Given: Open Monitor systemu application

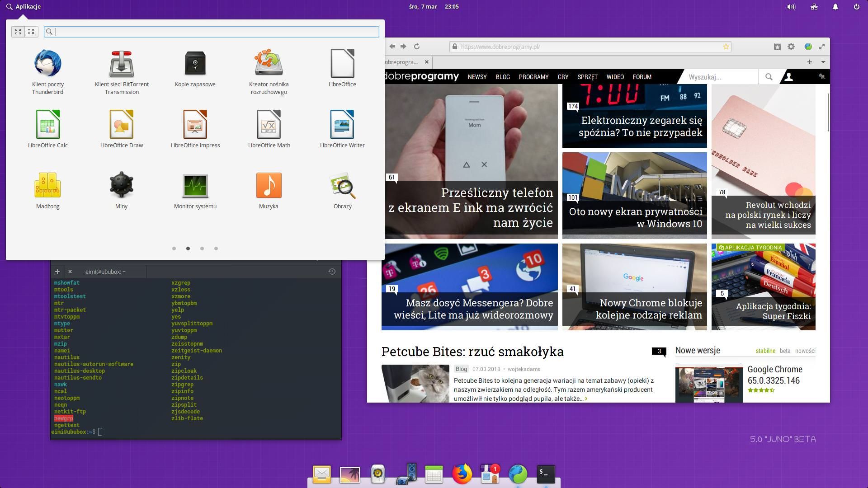Looking at the screenshot, I should tap(195, 186).
